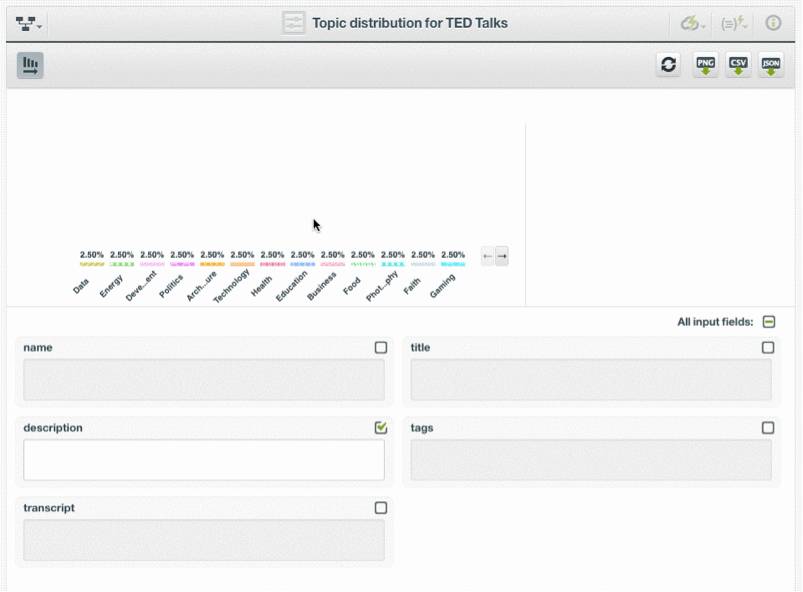Screen dimensions: 803x592
Task: Open the cloud actions dropdown
Action: click(692, 23)
